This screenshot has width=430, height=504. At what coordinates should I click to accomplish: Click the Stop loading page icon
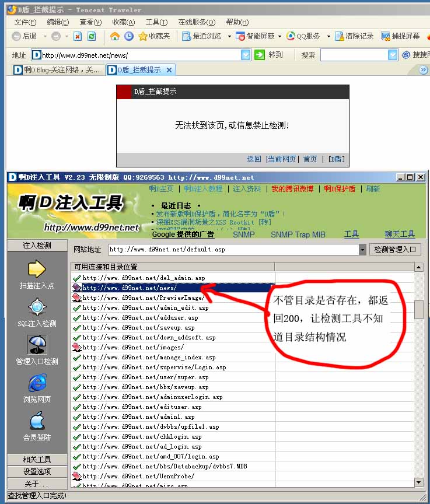click(x=78, y=36)
